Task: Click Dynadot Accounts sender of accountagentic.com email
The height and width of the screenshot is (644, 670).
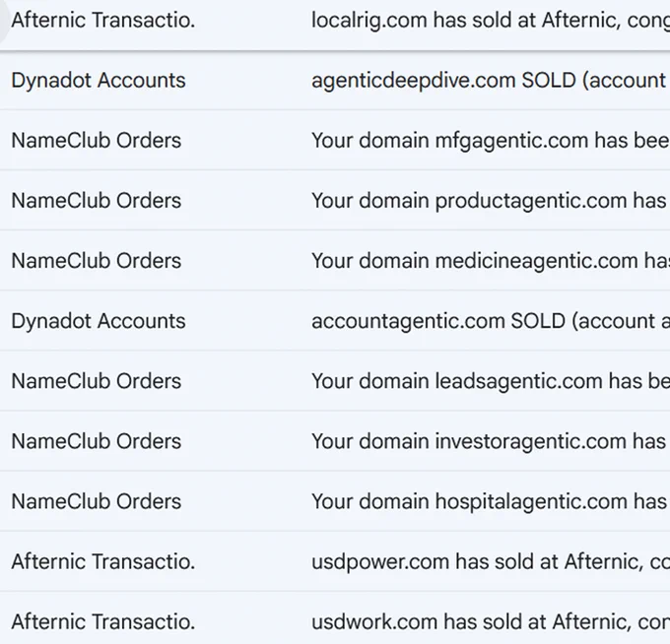Action: [99, 321]
